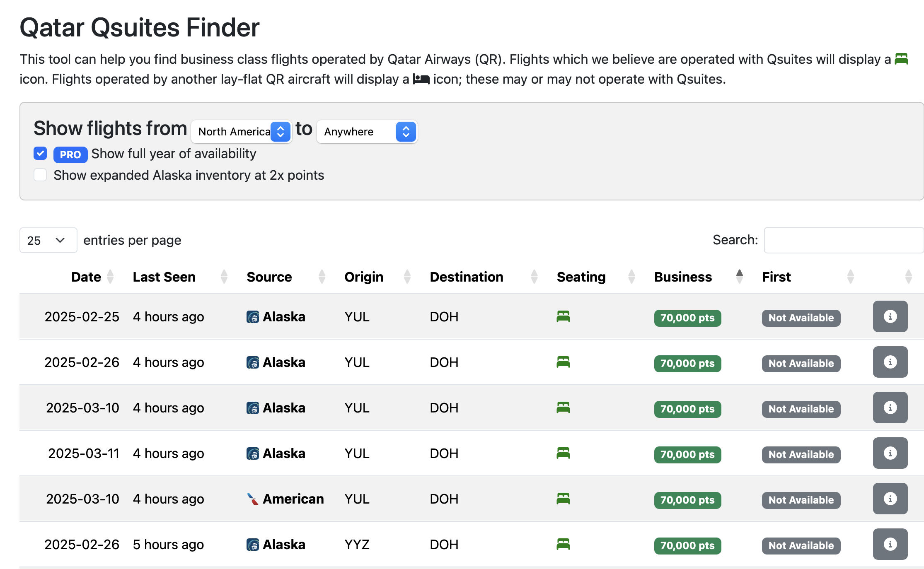Click Alaska logo in 2025-02-26 YUL row
Viewport: 924px width, 569px height.
click(x=253, y=362)
